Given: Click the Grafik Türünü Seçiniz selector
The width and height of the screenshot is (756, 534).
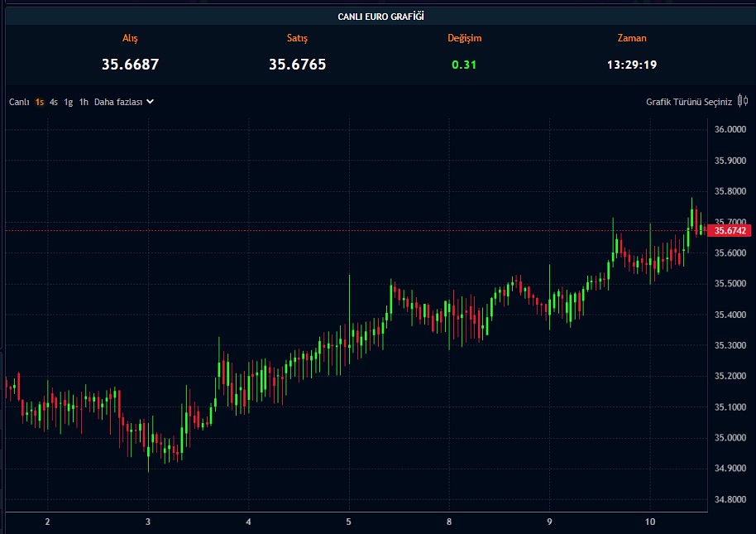Looking at the screenshot, I should (691, 102).
